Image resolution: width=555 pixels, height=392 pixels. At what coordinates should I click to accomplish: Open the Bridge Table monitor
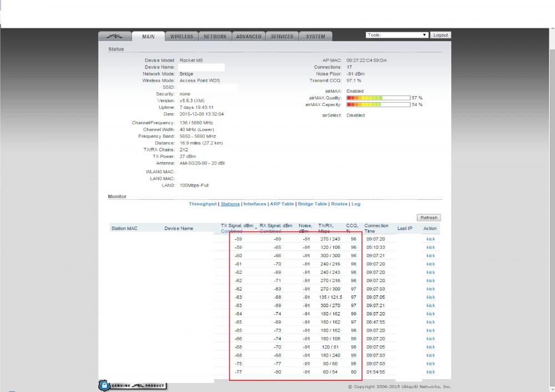point(313,204)
